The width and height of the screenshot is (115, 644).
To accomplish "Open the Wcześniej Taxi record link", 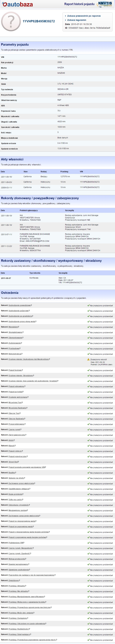I will click(15, 402).
